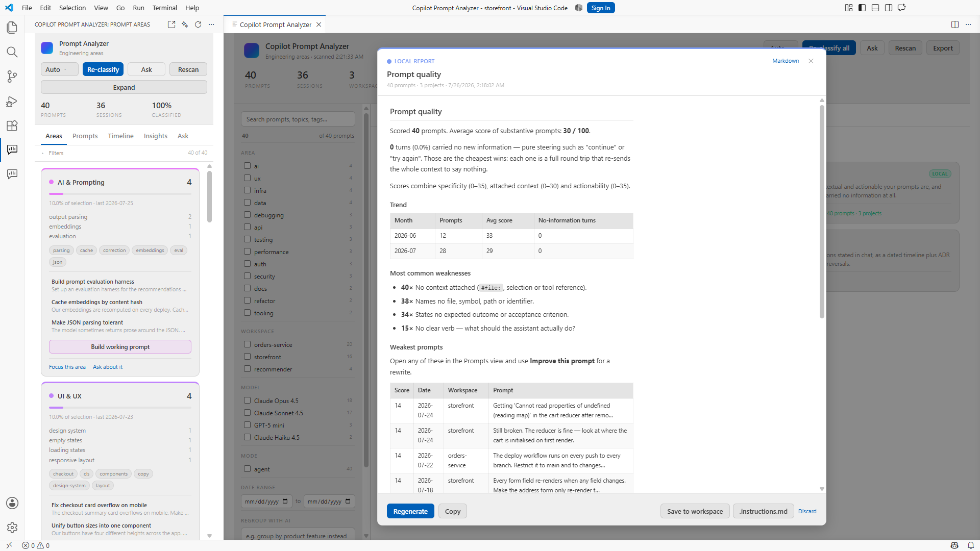
Task: Click the side panel areas list scrollbar
Action: [209, 196]
